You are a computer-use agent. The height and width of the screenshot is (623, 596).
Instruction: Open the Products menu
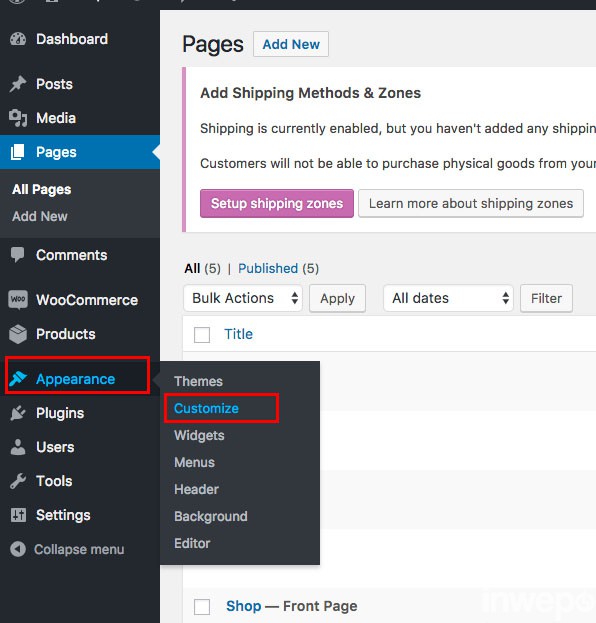click(x=66, y=334)
